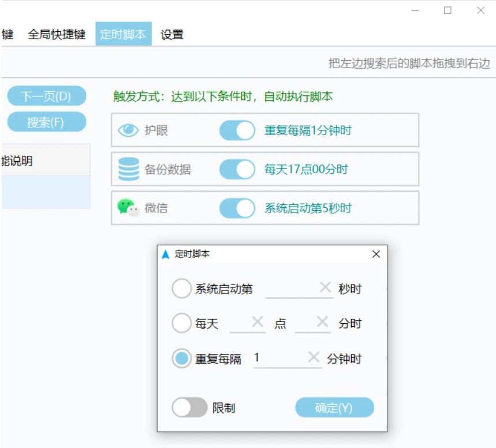Clear the 每天 minute field with X
Viewport: 496px width, 448px height.
[322, 322]
